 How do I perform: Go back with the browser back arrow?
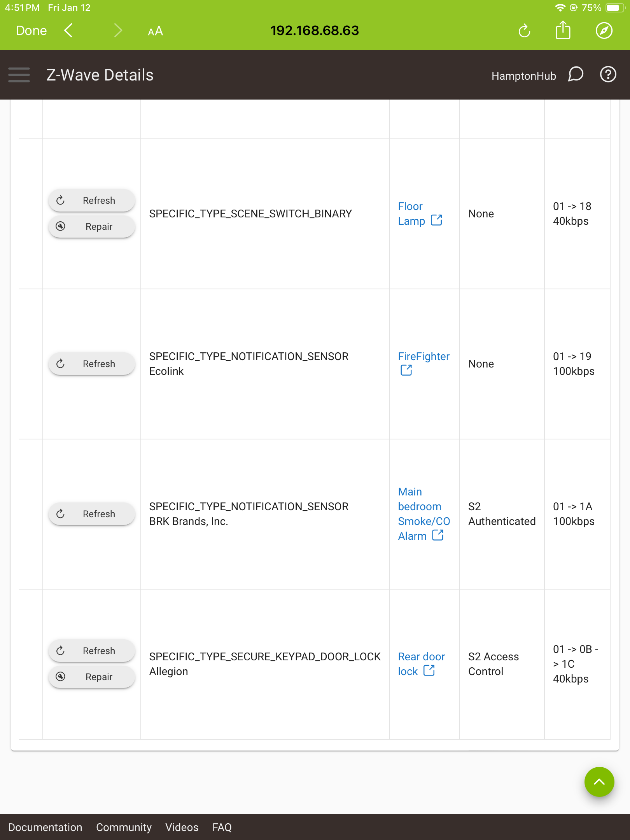tap(68, 30)
